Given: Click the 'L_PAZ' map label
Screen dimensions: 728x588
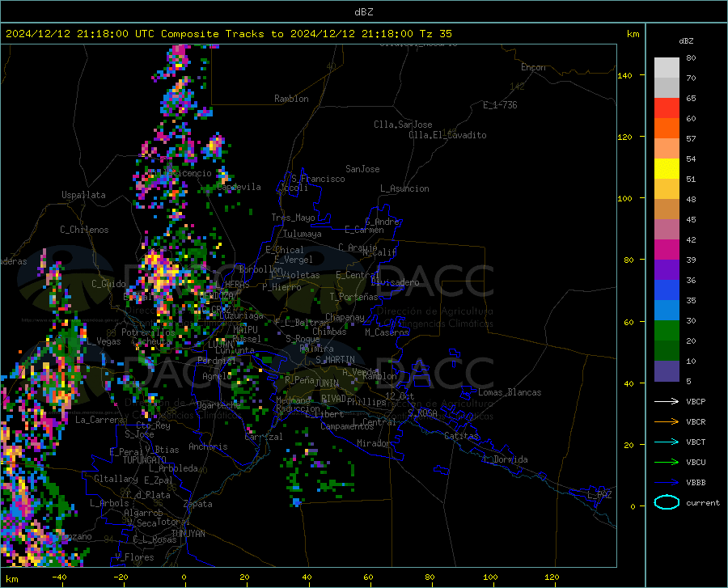Looking at the screenshot, I should pyautogui.click(x=600, y=495).
